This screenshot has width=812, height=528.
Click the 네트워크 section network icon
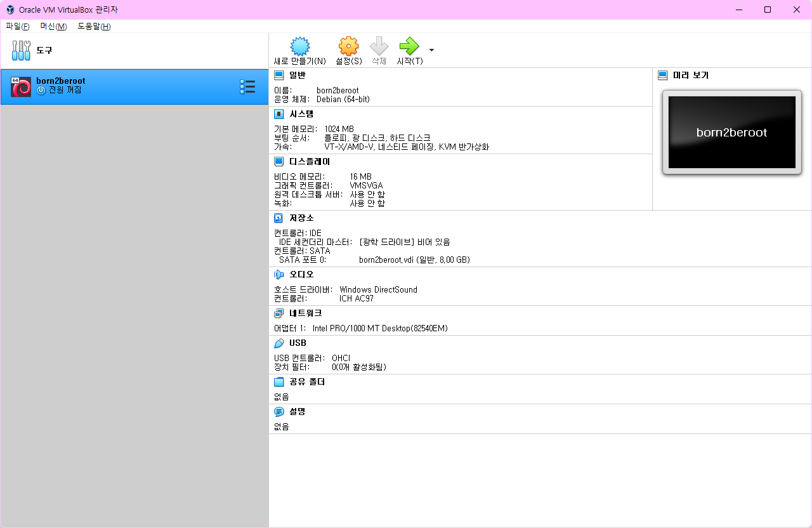point(278,313)
